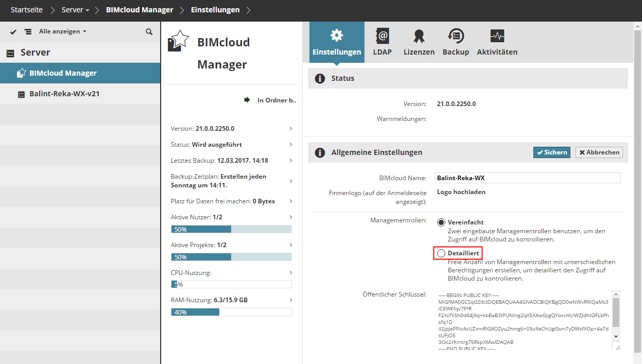
Task: Open the Alle anzeigen filter dropdown
Action: click(x=63, y=31)
